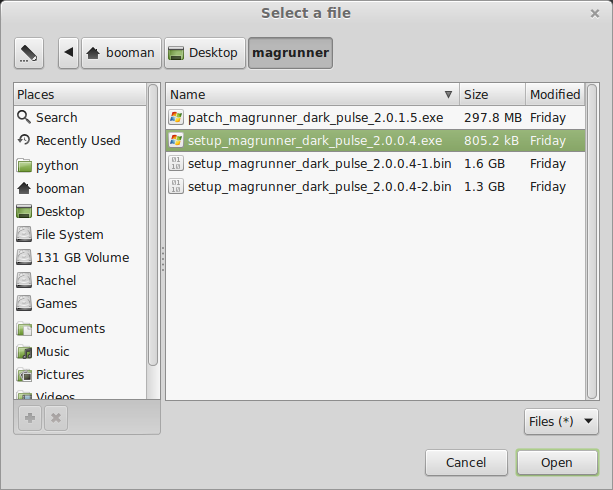
Task: Sort files by Modified column
Action: [x=555, y=95]
